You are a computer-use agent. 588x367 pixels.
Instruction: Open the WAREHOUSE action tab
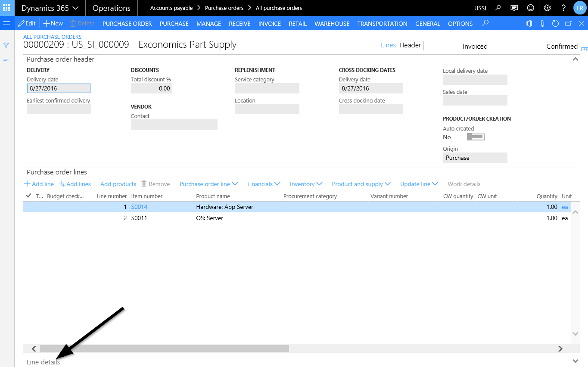coord(332,24)
